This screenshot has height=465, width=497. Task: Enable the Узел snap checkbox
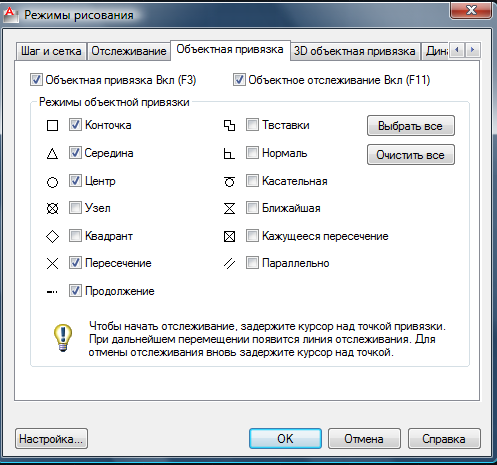tap(75, 208)
